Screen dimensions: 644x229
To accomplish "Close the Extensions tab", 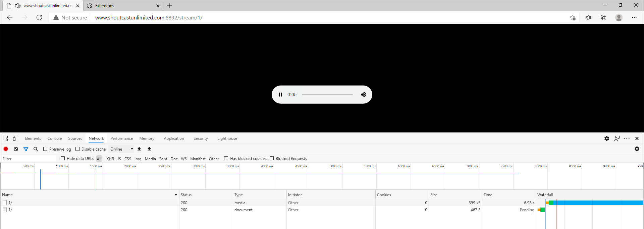I will 158,6.
